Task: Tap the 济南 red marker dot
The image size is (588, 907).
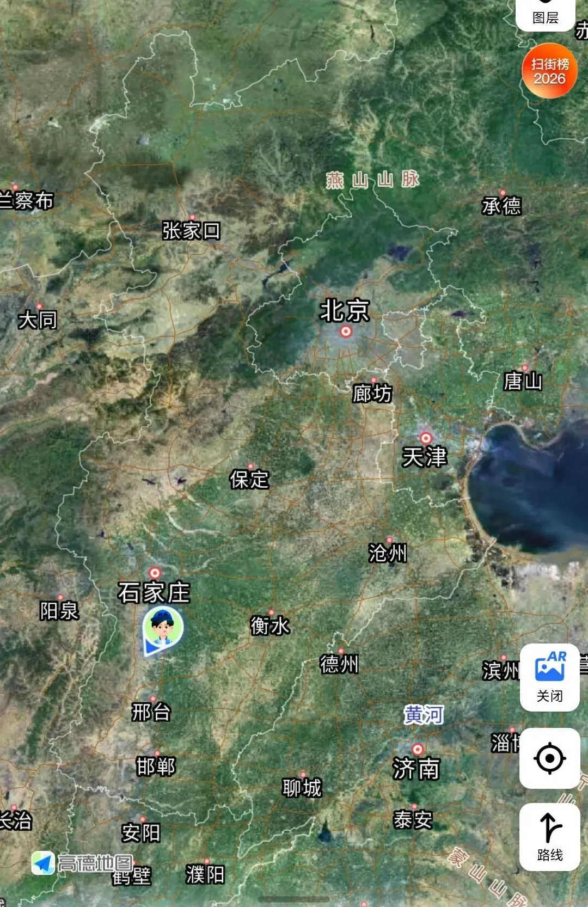Action: 418,749
